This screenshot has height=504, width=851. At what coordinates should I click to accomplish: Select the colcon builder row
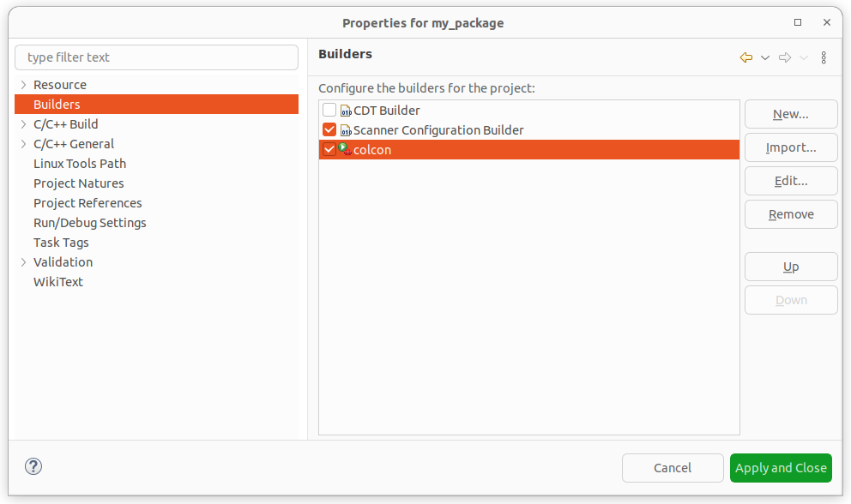click(x=429, y=149)
